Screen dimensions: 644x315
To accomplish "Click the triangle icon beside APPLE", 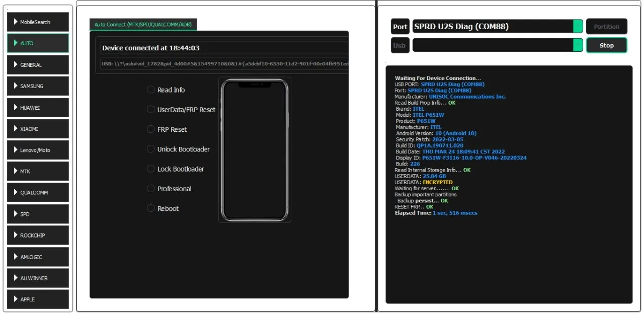I will (15, 299).
